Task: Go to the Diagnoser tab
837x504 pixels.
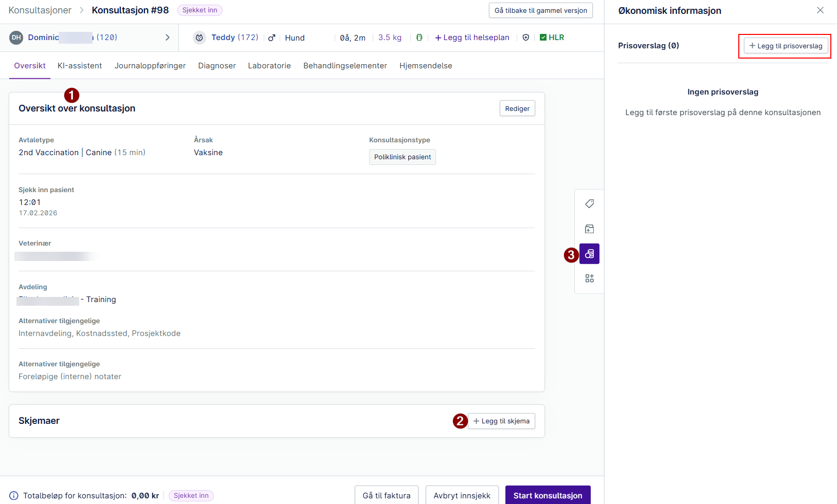Action: pos(217,66)
